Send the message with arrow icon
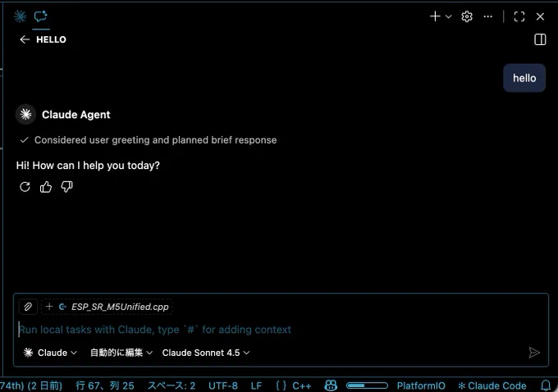Screen dimensions: 558x392 point(534,353)
